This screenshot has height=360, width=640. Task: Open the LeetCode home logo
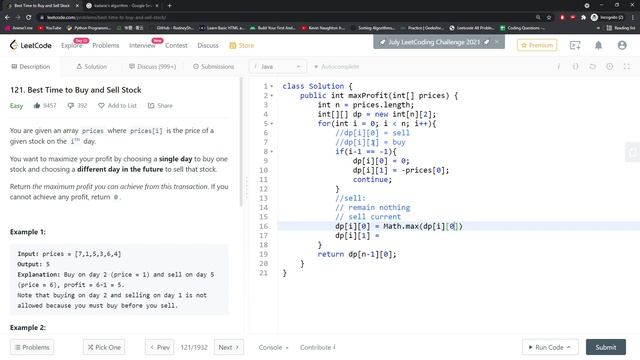tap(31, 45)
